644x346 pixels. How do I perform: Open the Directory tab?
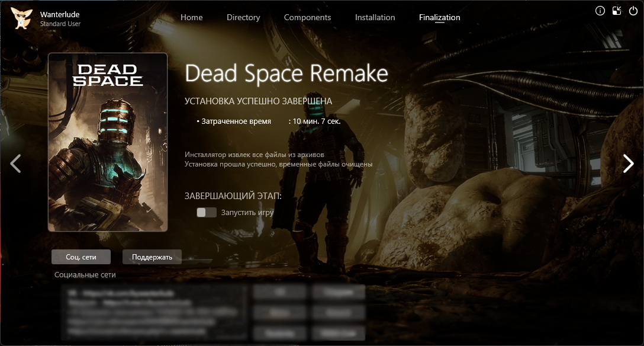tap(243, 17)
